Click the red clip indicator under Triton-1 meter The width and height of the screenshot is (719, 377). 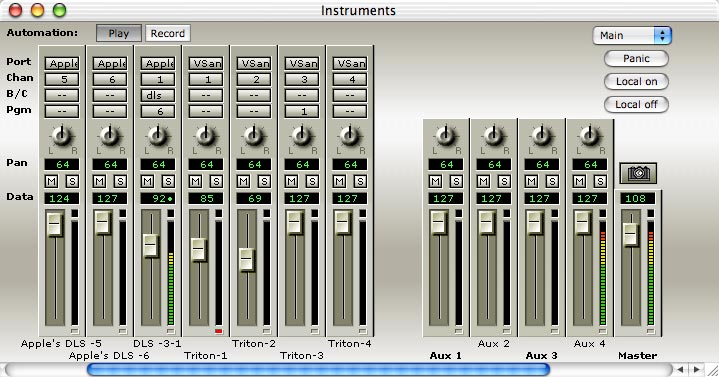(219, 331)
